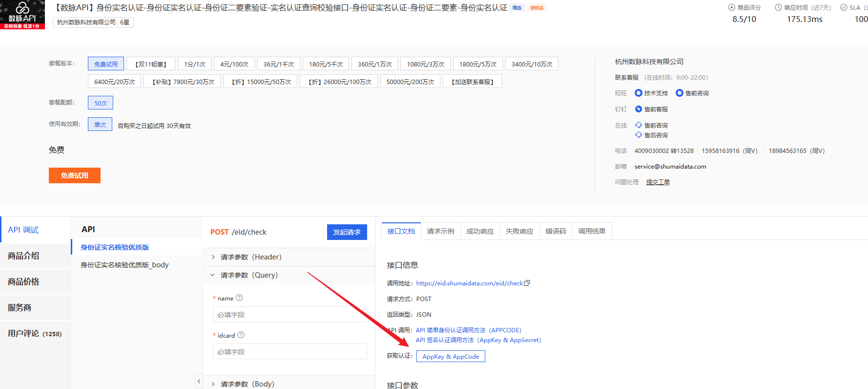Choose the 6400元/20万次 package
This screenshot has height=389, width=868.
point(115,82)
